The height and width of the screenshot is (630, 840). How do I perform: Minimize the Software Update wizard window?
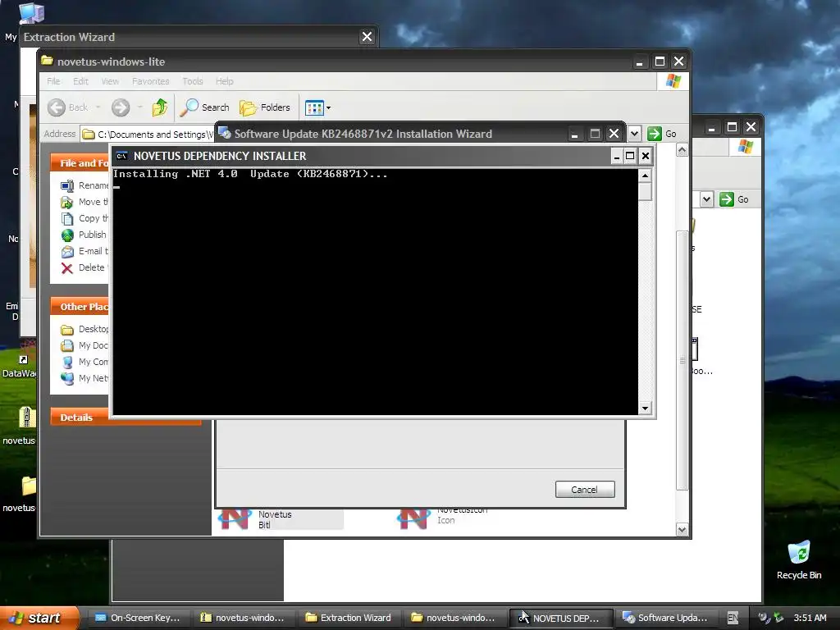pos(575,134)
